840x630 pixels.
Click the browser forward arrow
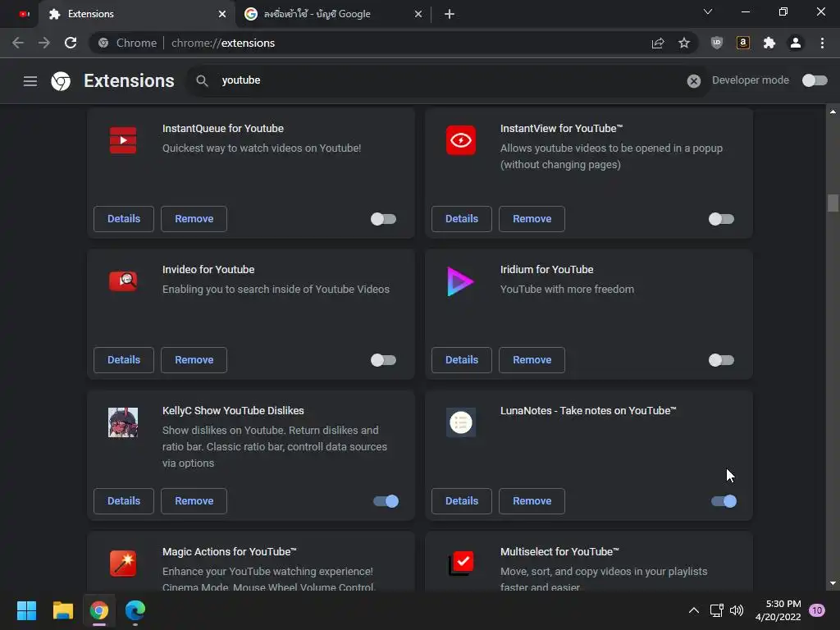click(44, 43)
